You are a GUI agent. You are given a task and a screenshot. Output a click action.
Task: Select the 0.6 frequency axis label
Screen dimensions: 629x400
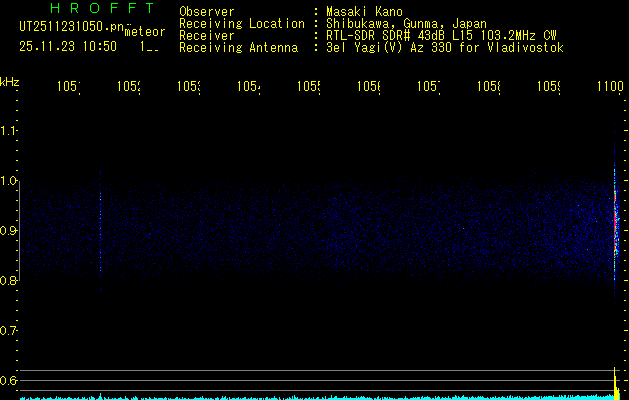[x=9, y=380]
